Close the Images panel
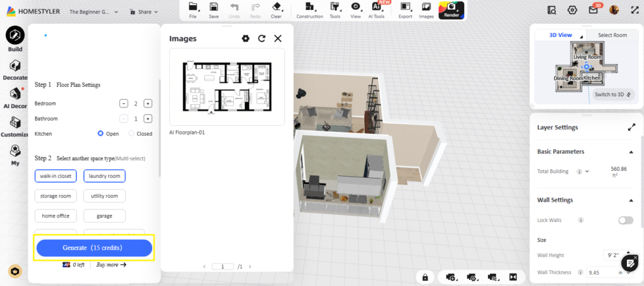644x286 pixels. pyautogui.click(x=278, y=38)
